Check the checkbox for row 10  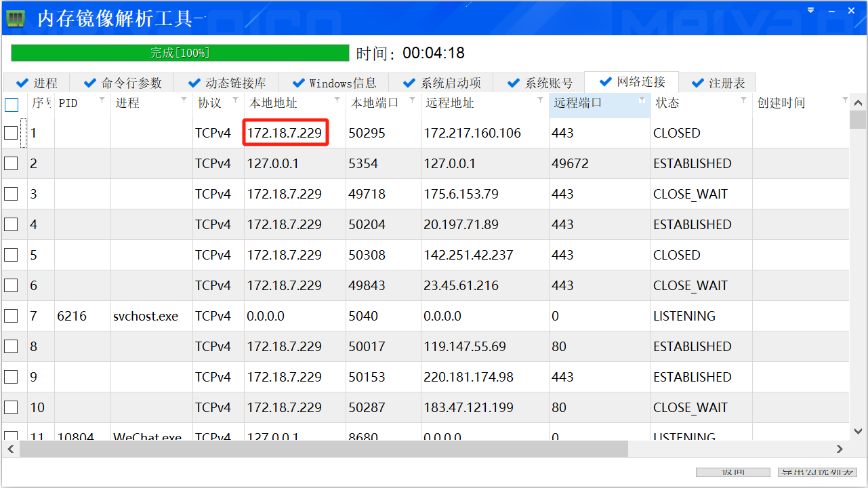click(x=11, y=407)
